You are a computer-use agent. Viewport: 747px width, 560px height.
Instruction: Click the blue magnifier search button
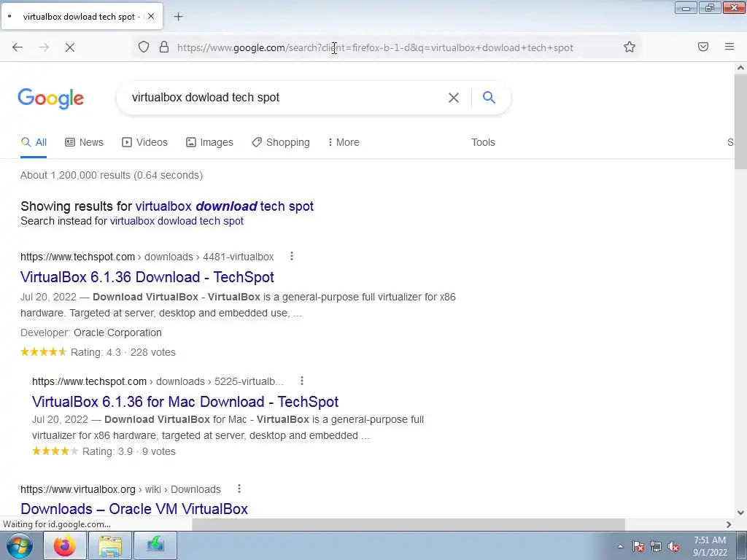click(489, 97)
